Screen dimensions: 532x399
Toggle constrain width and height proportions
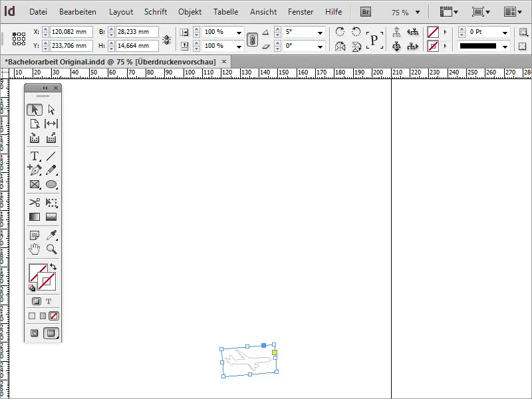[x=166, y=40]
